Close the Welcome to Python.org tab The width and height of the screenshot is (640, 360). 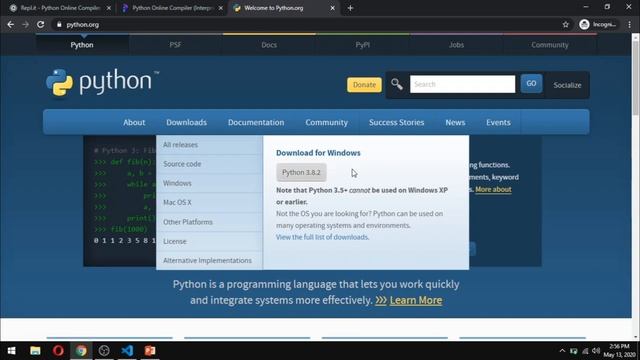pyautogui.click(x=332, y=8)
